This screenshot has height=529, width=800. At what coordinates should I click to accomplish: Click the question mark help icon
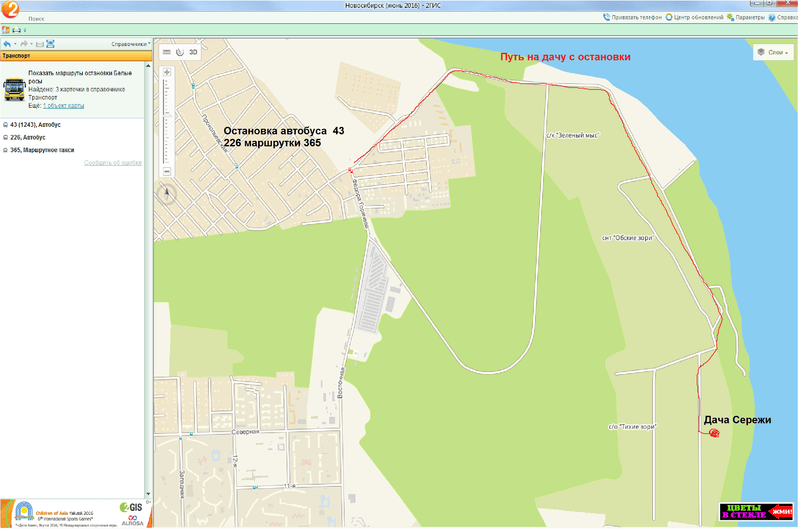(772, 17)
